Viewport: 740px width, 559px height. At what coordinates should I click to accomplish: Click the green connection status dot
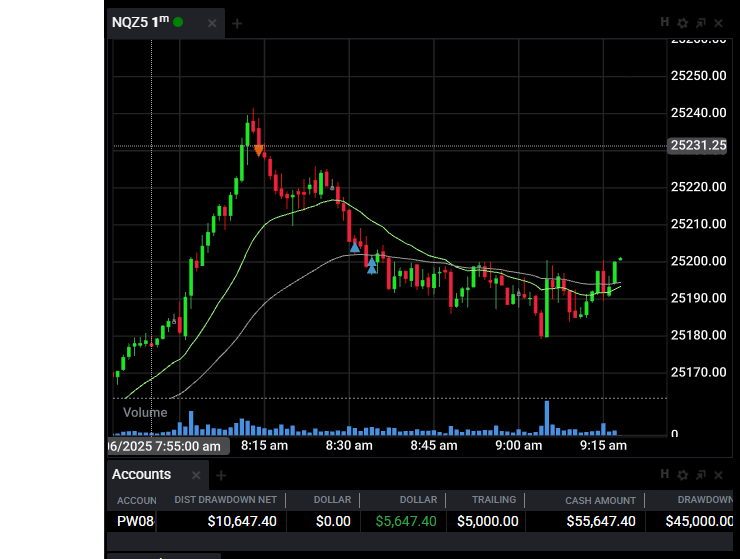(x=178, y=22)
